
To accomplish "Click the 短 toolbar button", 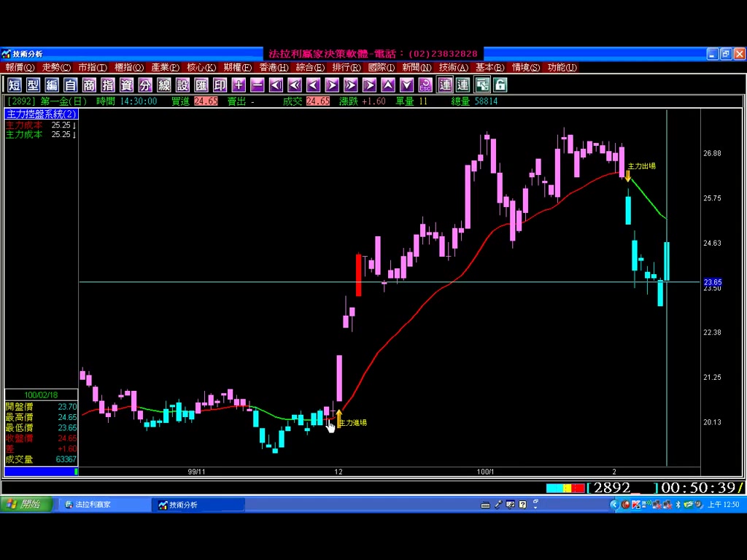I will (14, 85).
